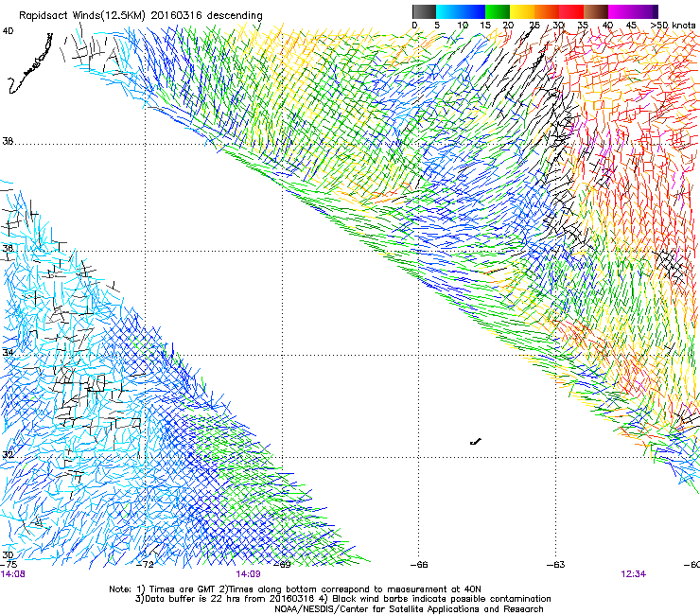Click the longitude label '-72'
Image resolution: width=700 pixels, height=615 pixels.
coord(145,565)
